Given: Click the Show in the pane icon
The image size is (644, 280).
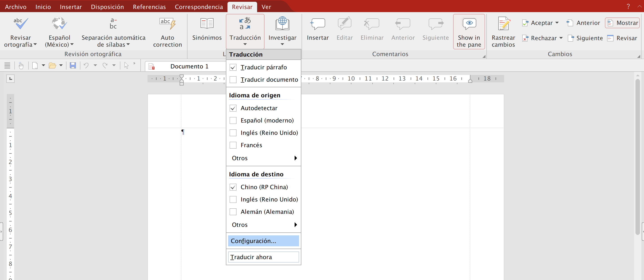Looking at the screenshot, I should pos(469,24).
